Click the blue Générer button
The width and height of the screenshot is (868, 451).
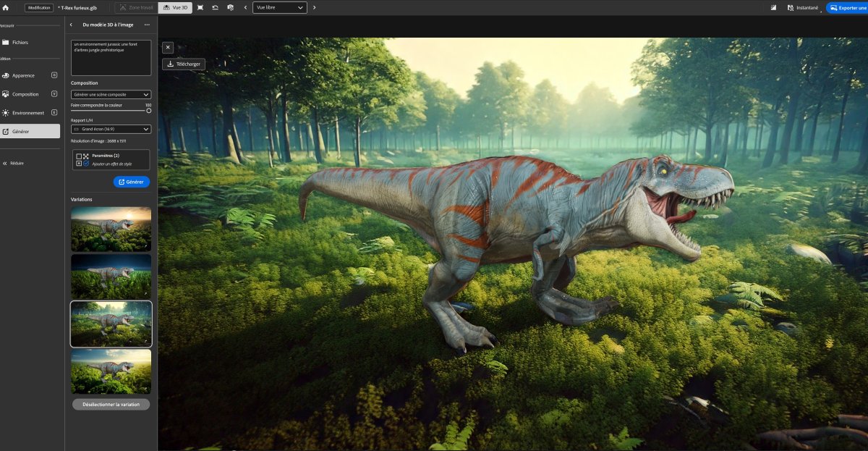click(x=131, y=182)
